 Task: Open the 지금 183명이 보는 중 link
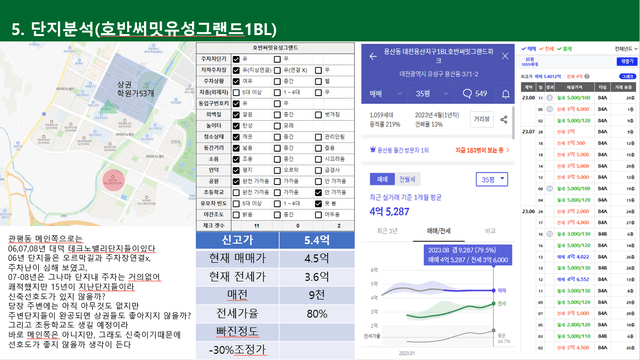point(482,150)
